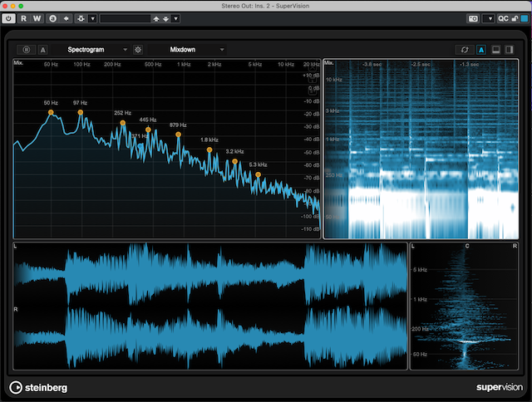Open the Mixdown channel dropdown
This screenshot has width=532, height=402.
pyautogui.click(x=187, y=50)
